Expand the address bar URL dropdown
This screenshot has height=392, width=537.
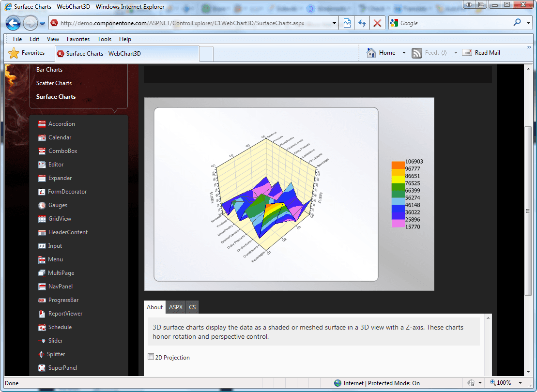pyautogui.click(x=334, y=23)
